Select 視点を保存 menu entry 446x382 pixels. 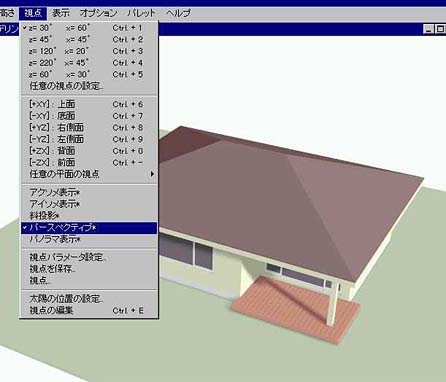point(89,269)
